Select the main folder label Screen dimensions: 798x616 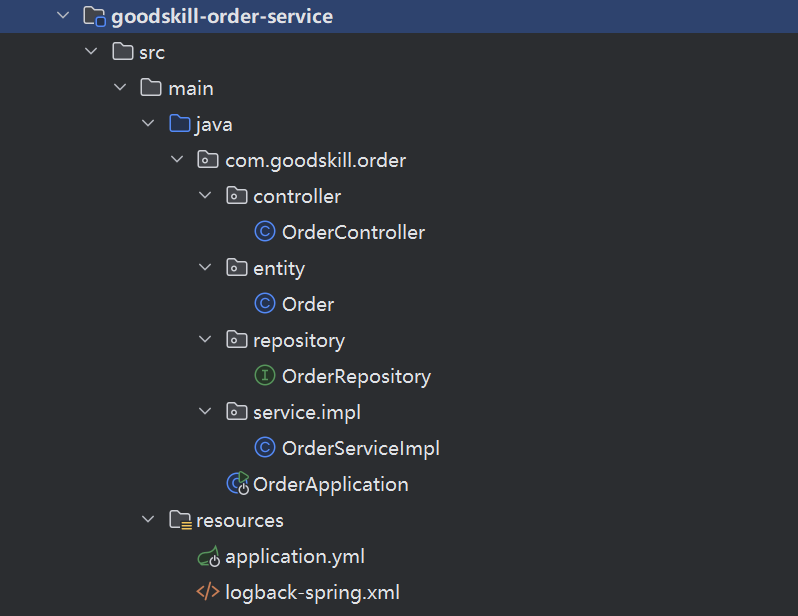pos(191,88)
